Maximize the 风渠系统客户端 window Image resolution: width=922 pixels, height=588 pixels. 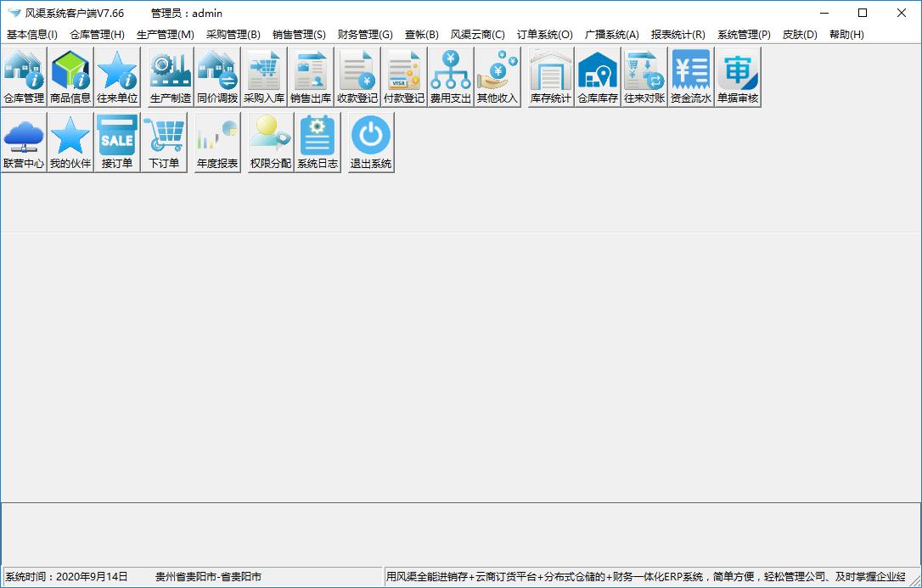[863, 13]
